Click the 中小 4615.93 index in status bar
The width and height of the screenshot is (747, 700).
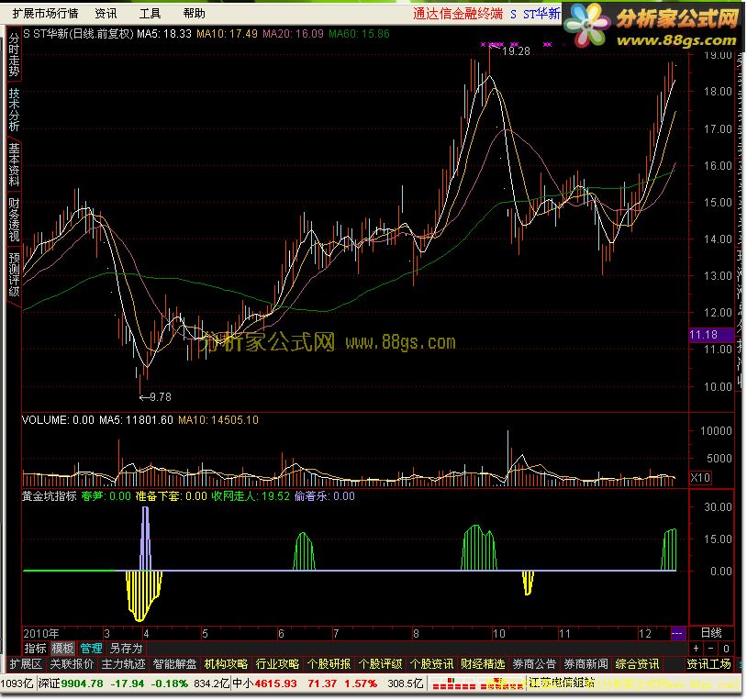pos(264,683)
